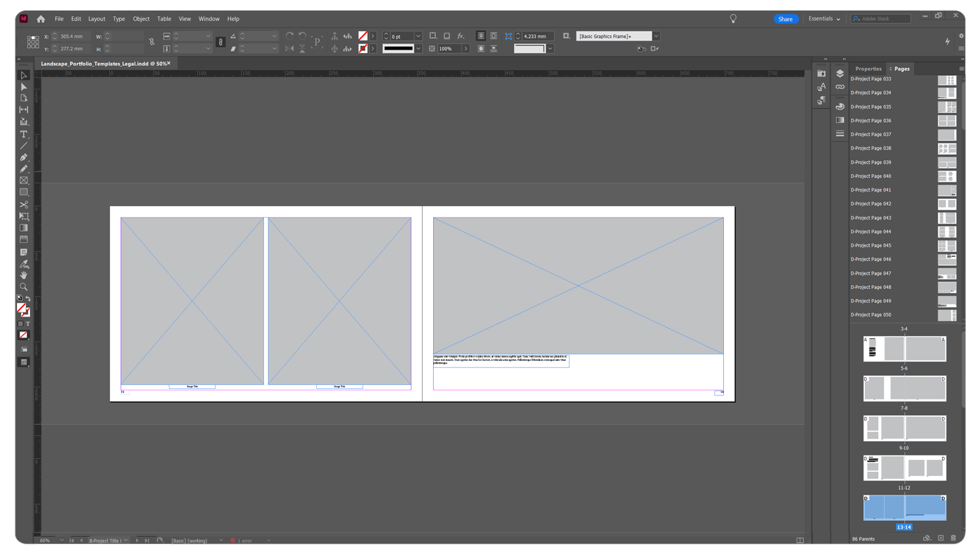Go to next page arrow
980x553 pixels.
(x=137, y=541)
